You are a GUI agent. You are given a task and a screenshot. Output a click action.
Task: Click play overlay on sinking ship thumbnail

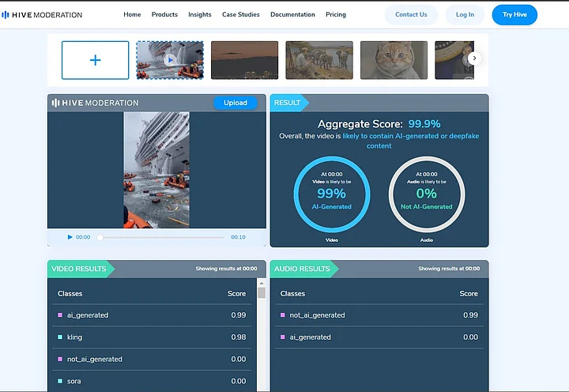click(170, 60)
